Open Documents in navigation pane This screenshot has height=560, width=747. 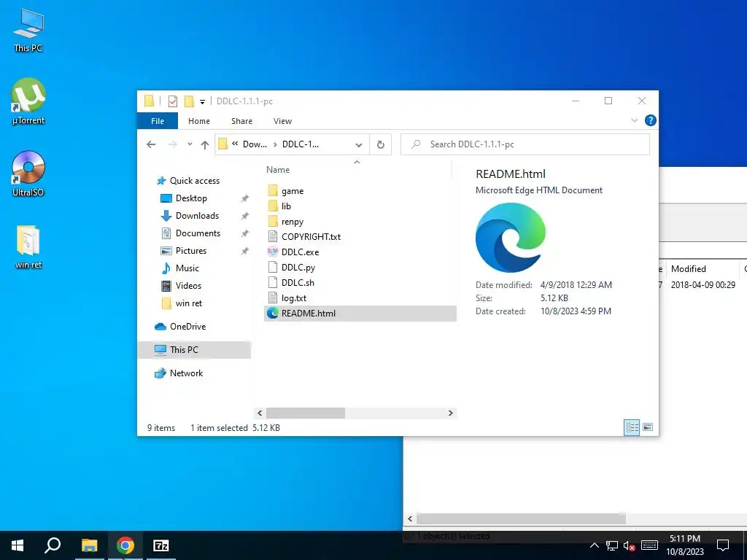coord(198,233)
